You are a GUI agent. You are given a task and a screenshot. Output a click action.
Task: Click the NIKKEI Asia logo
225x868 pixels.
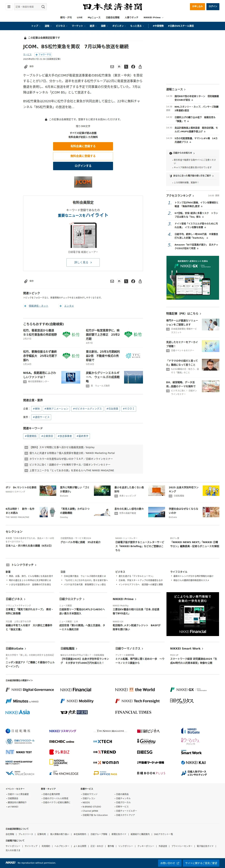coord(18,712)
